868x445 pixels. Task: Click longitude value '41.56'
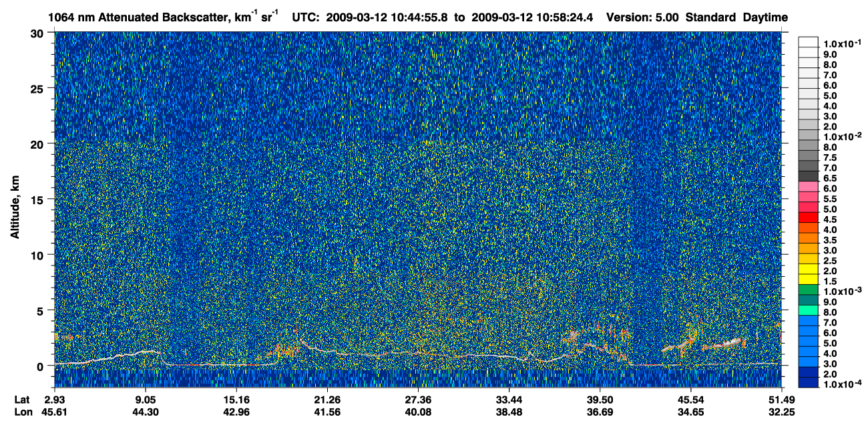[327, 412]
